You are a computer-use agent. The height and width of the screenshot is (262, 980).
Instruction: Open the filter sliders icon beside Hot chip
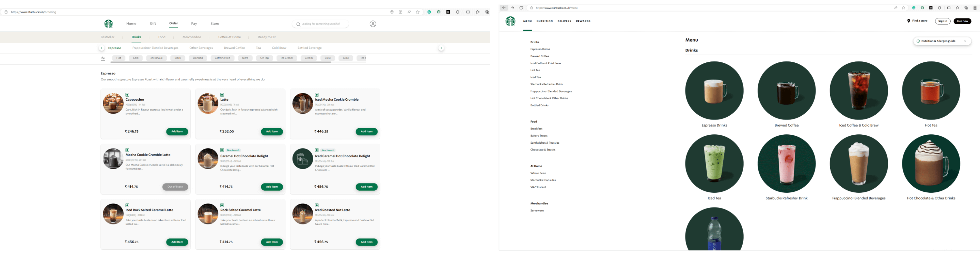103,59
